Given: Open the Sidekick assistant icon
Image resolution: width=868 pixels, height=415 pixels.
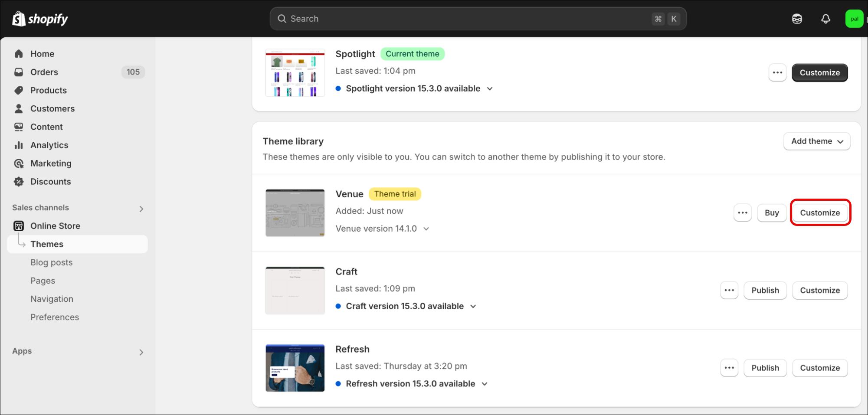Looking at the screenshot, I should point(797,19).
